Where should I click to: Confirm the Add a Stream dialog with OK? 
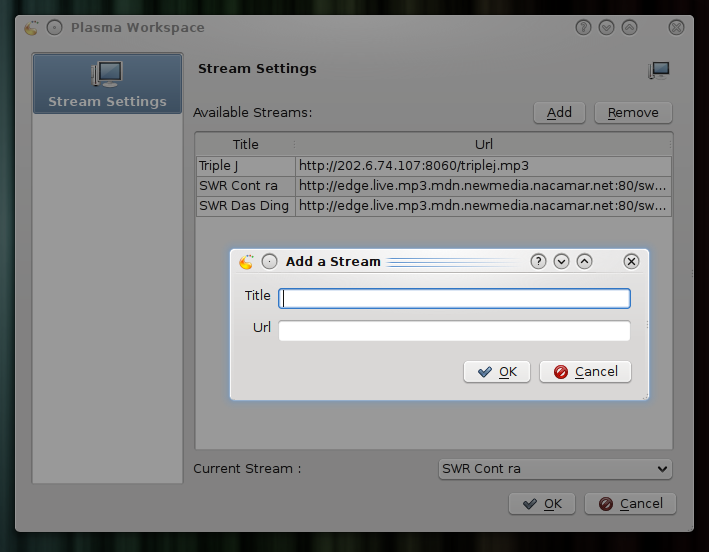(496, 372)
